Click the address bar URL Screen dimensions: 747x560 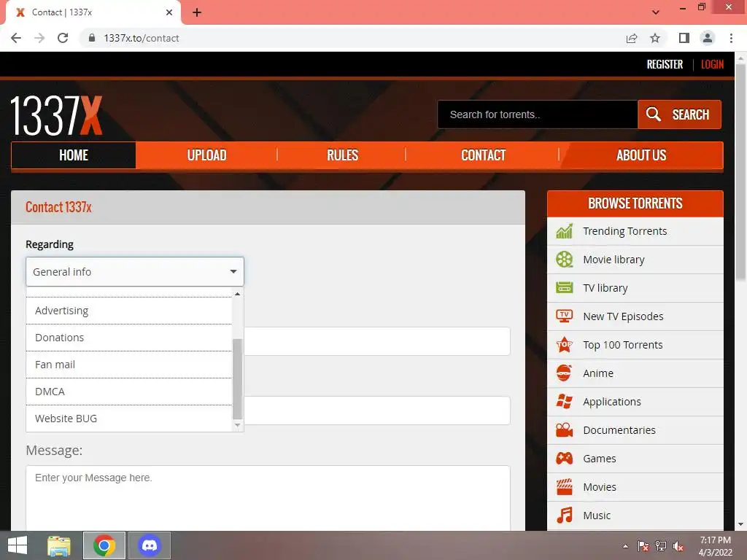tap(142, 38)
